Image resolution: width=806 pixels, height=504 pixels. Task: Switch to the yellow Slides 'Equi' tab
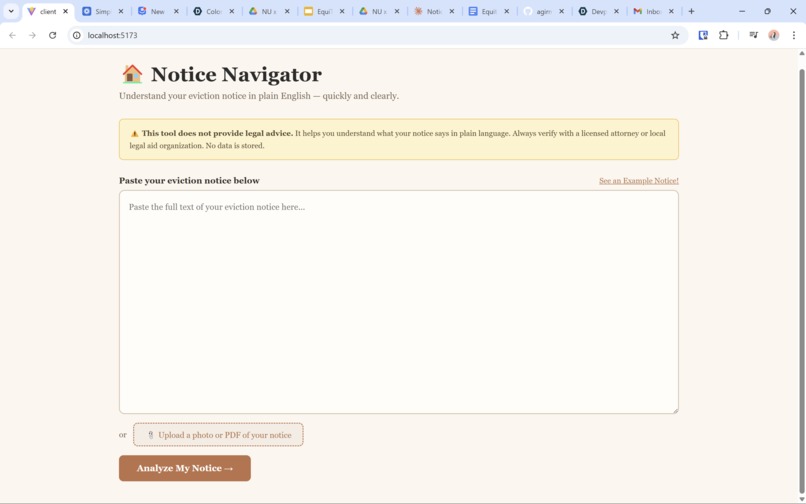323,11
